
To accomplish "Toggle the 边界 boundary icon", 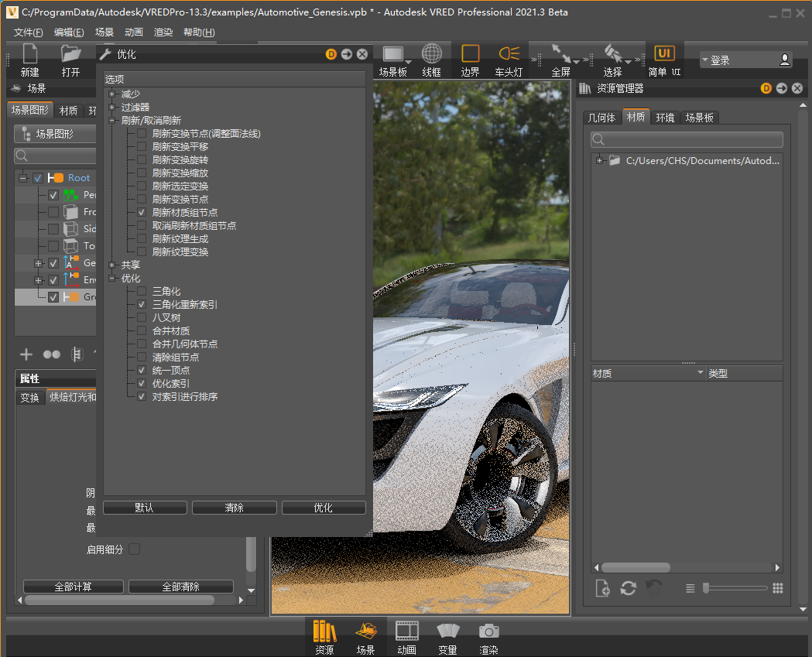I will click(x=470, y=54).
